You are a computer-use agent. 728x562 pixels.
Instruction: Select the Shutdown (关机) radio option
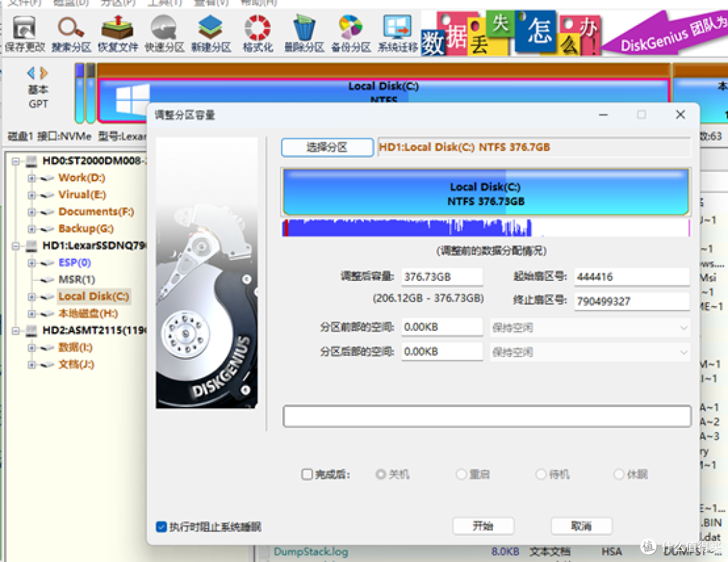click(x=381, y=474)
